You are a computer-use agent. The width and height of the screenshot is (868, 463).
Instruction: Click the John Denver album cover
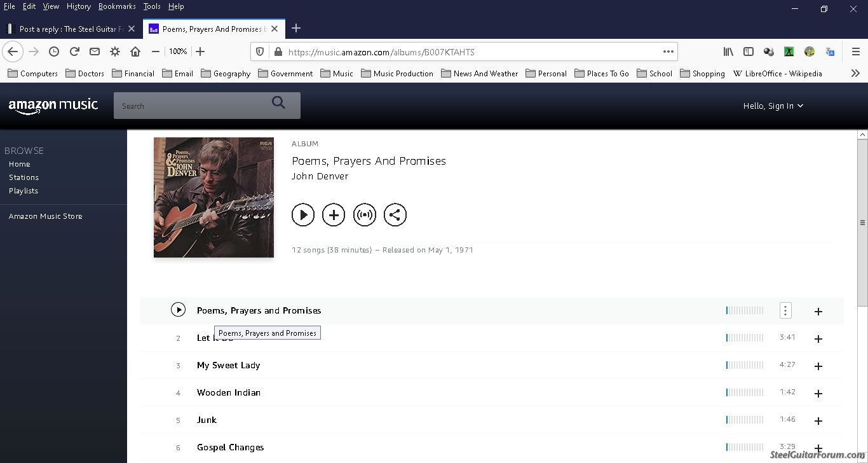tap(214, 197)
